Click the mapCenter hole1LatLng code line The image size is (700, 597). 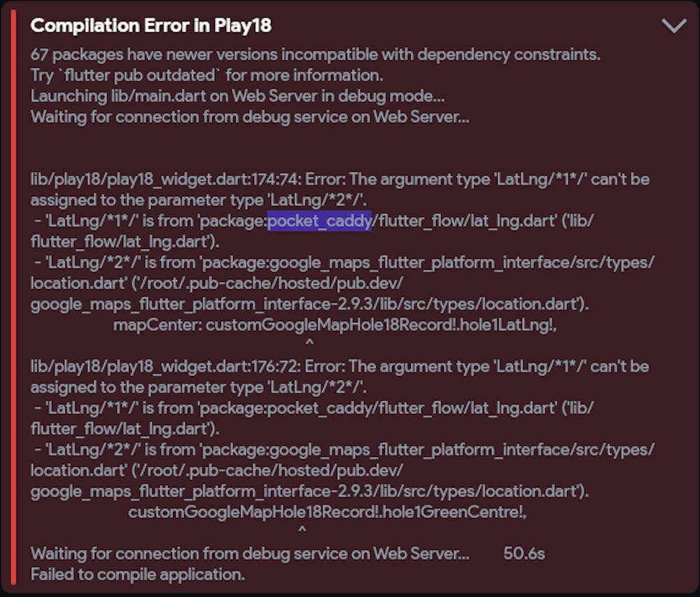tap(335, 325)
